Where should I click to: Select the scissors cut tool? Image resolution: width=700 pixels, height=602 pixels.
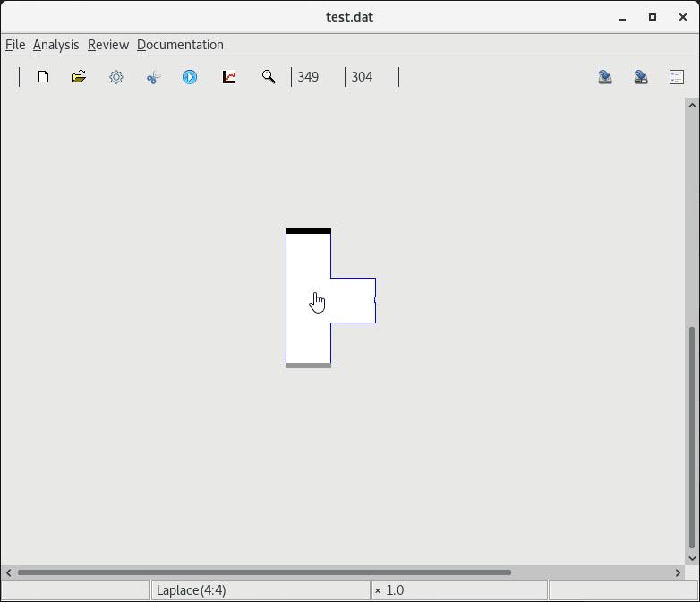[153, 77]
